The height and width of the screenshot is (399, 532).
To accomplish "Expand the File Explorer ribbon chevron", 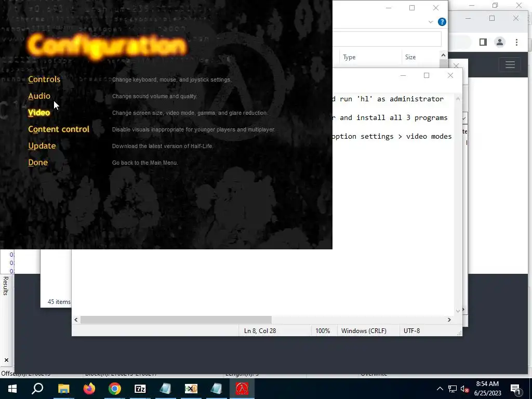I will click(431, 22).
